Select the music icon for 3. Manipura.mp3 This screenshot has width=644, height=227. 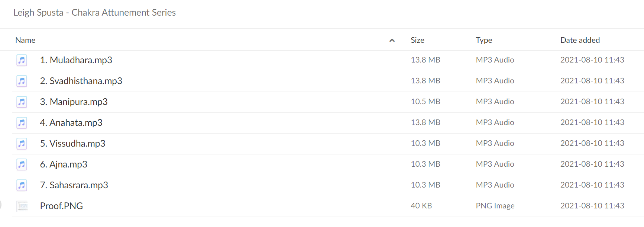pyautogui.click(x=22, y=102)
